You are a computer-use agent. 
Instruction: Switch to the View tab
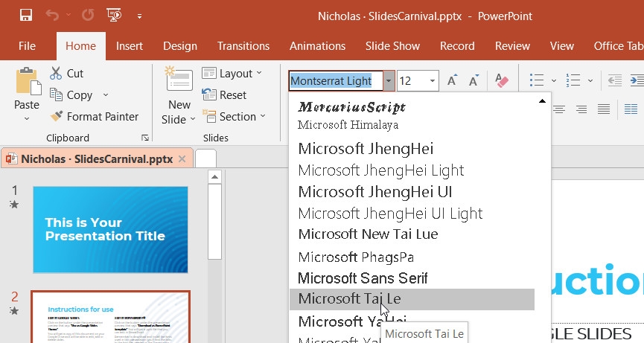[x=562, y=46]
